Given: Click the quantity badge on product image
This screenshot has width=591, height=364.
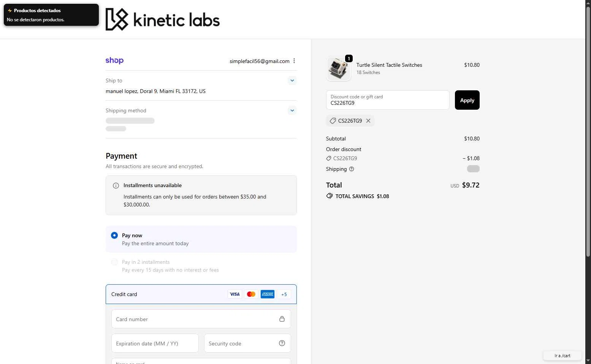Looking at the screenshot, I should [349, 58].
